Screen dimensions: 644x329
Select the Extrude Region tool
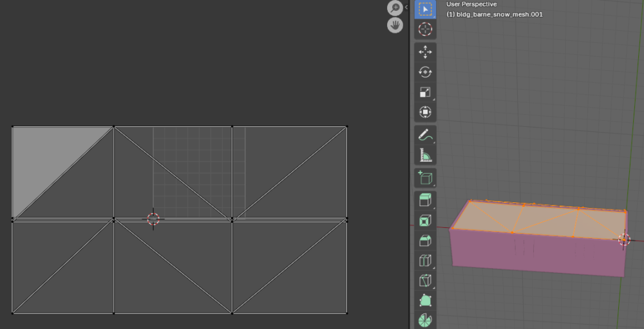(x=425, y=201)
